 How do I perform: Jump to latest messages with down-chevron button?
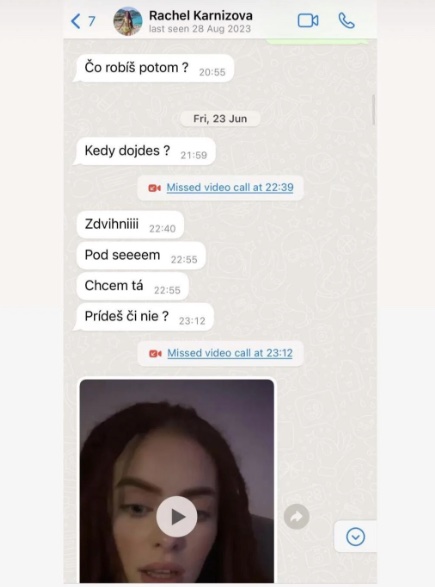[x=355, y=537]
